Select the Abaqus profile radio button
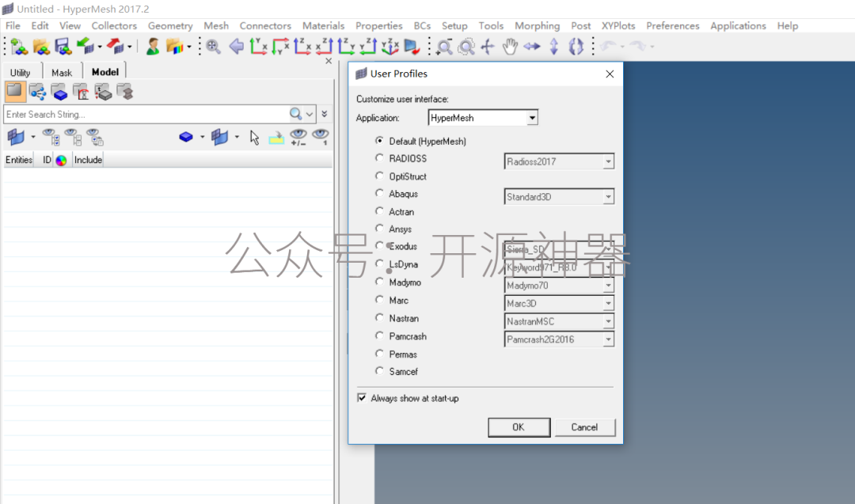Image resolution: width=855 pixels, height=504 pixels. click(x=379, y=193)
